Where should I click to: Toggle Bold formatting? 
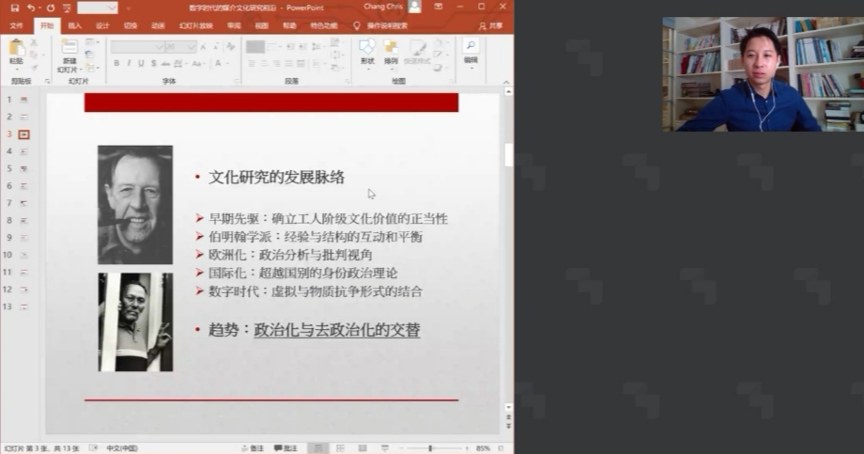[116, 63]
